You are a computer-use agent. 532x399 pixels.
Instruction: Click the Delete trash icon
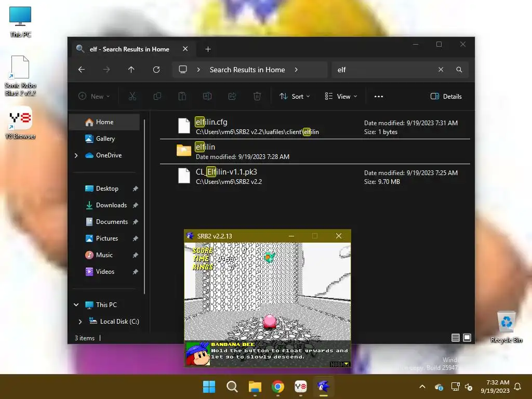click(x=257, y=96)
